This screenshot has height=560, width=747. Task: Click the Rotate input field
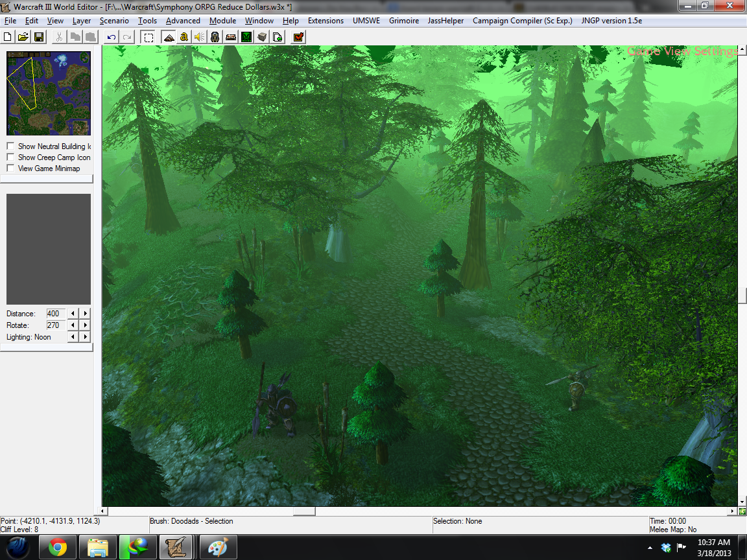pyautogui.click(x=55, y=325)
